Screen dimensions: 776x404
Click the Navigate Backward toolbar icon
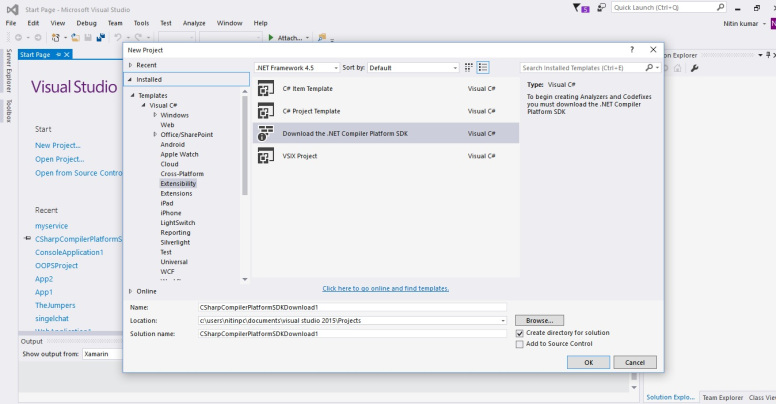(18, 38)
